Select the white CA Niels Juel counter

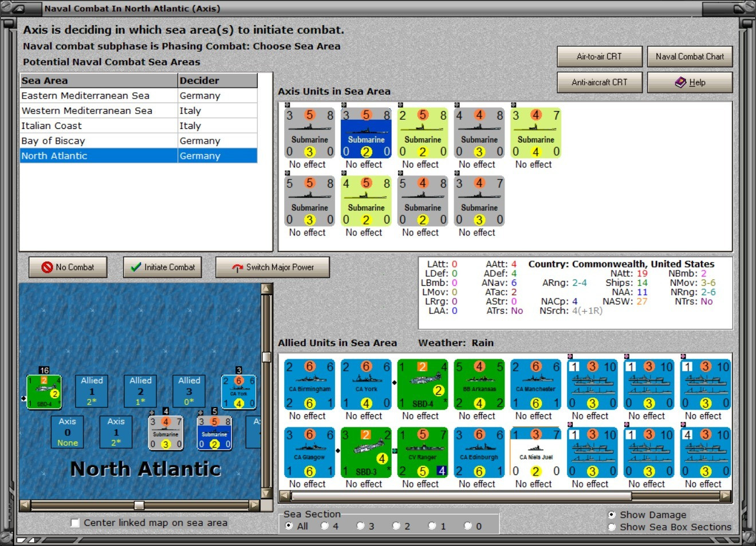pos(536,453)
